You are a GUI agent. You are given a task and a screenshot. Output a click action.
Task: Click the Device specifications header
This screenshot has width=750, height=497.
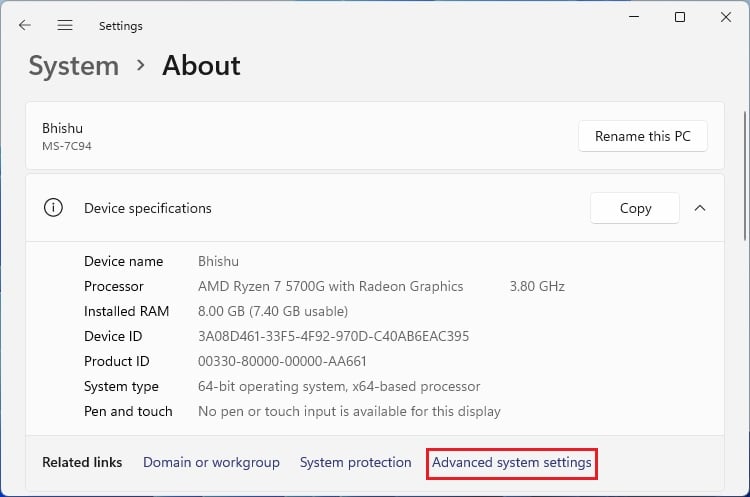click(148, 208)
